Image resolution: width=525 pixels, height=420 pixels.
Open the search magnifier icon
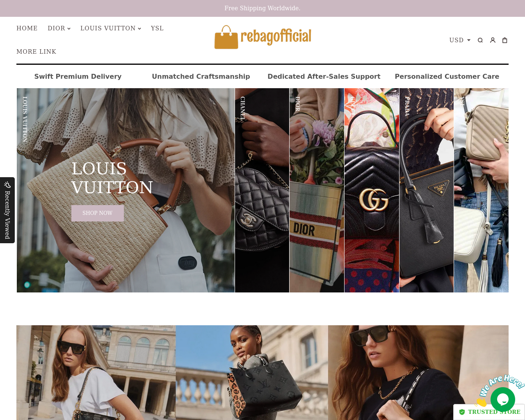(x=480, y=40)
